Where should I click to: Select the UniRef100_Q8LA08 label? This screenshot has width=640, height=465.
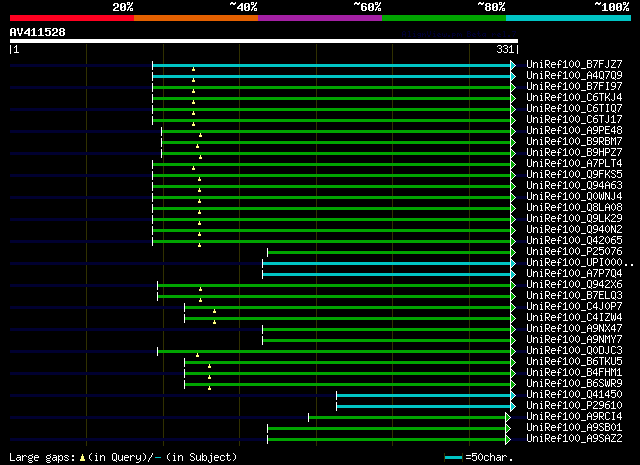coord(574,207)
